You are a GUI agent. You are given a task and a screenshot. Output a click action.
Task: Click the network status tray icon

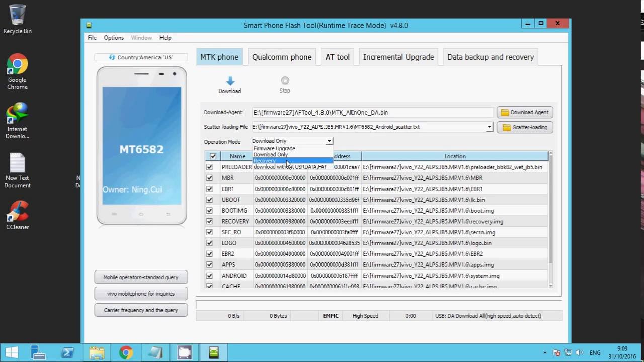568,353
